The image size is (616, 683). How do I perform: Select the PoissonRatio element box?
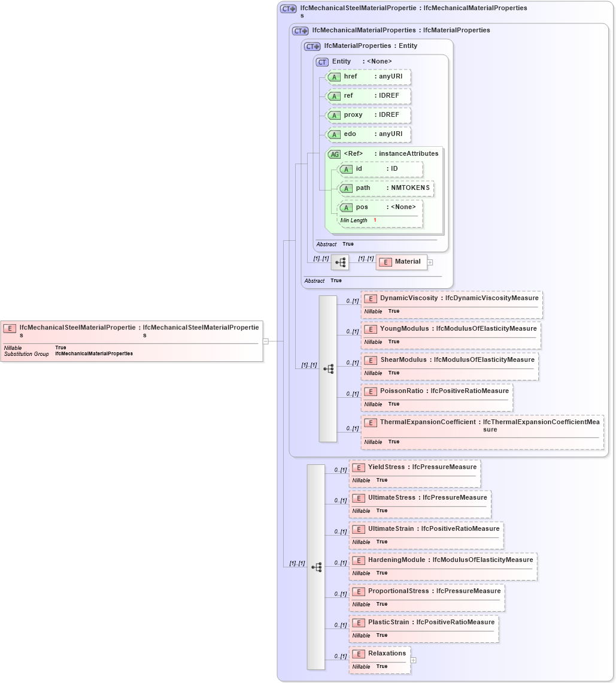tap(436, 397)
